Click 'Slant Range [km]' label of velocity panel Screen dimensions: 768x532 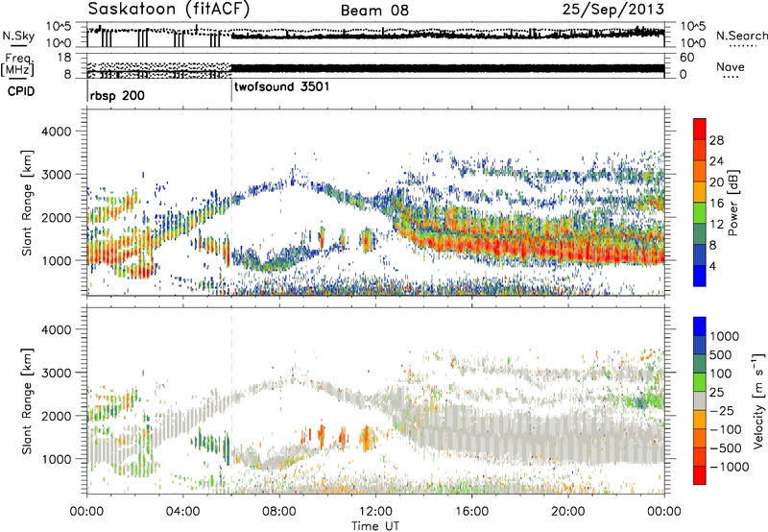coord(27,401)
